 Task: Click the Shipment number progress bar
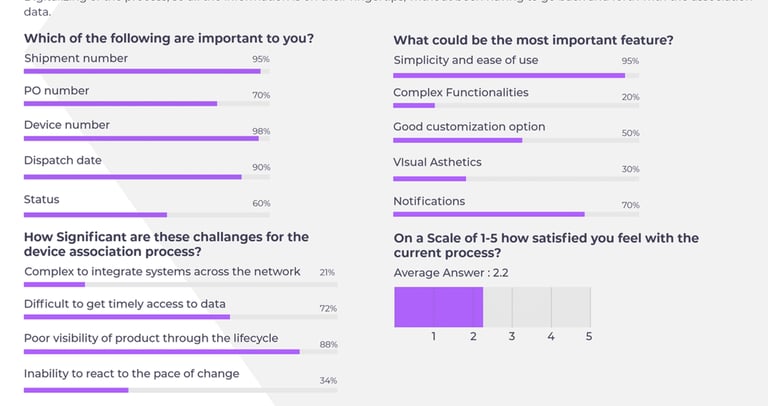click(x=147, y=71)
